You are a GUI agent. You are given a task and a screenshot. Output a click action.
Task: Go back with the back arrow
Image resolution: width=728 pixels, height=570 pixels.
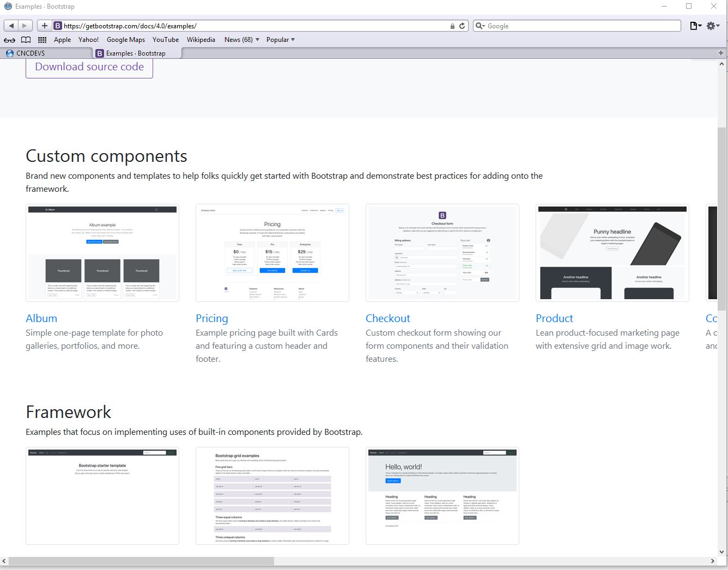11,26
